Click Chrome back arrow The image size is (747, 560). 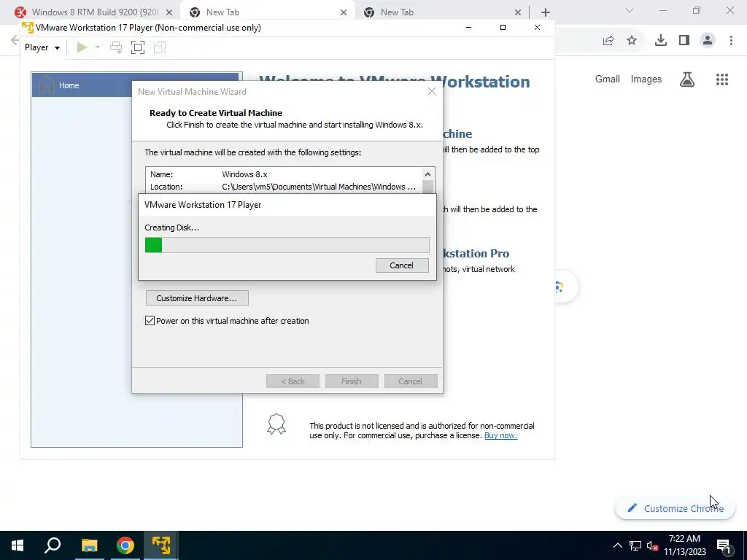(x=15, y=40)
